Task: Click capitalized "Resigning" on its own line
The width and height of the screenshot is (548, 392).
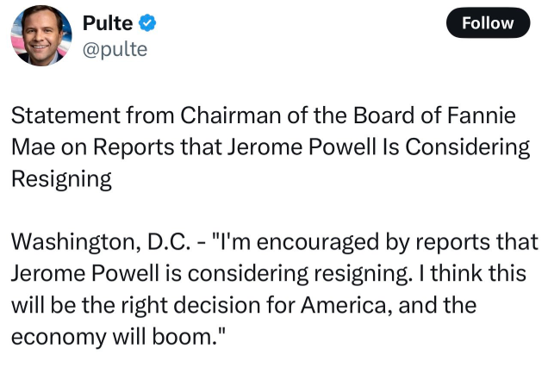Action: pyautogui.click(x=61, y=179)
